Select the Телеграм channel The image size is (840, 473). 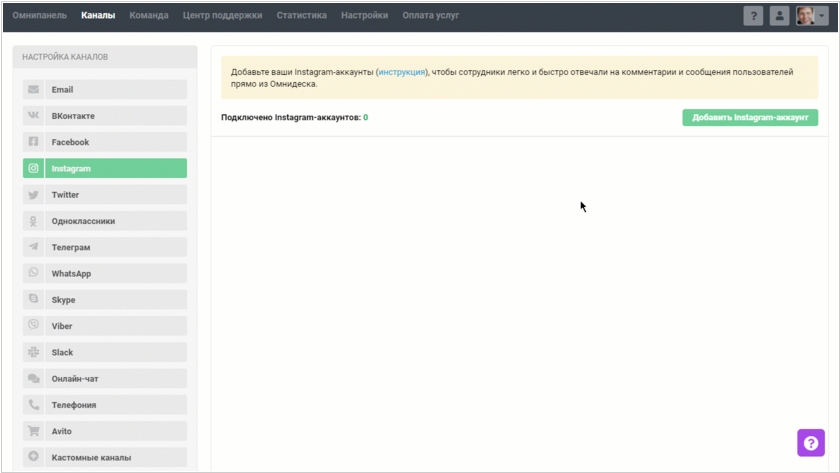pos(105,247)
